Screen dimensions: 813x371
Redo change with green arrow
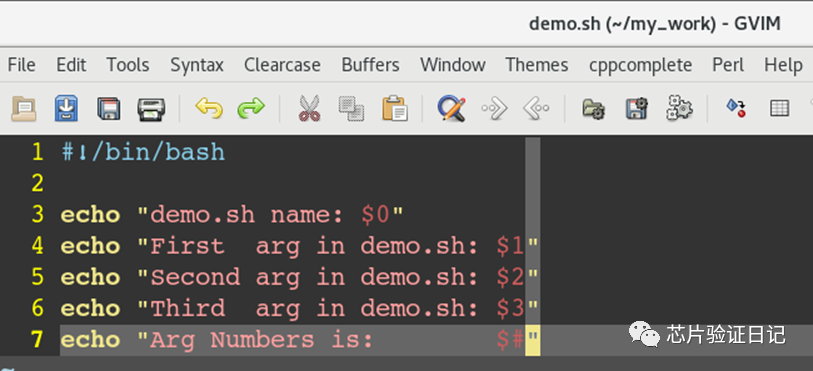(x=251, y=108)
